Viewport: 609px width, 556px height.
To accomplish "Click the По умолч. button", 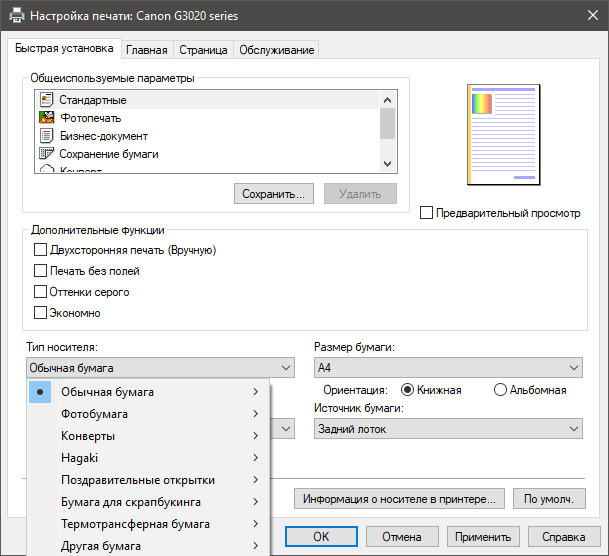I will [549, 499].
